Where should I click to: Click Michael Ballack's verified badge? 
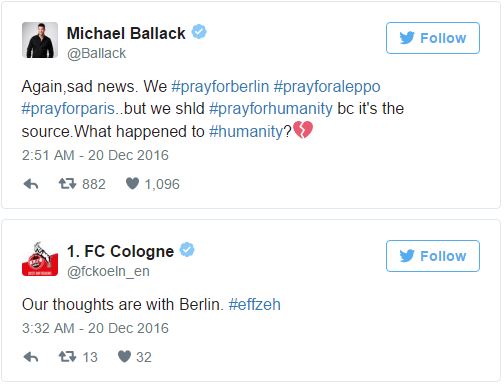pos(199,32)
